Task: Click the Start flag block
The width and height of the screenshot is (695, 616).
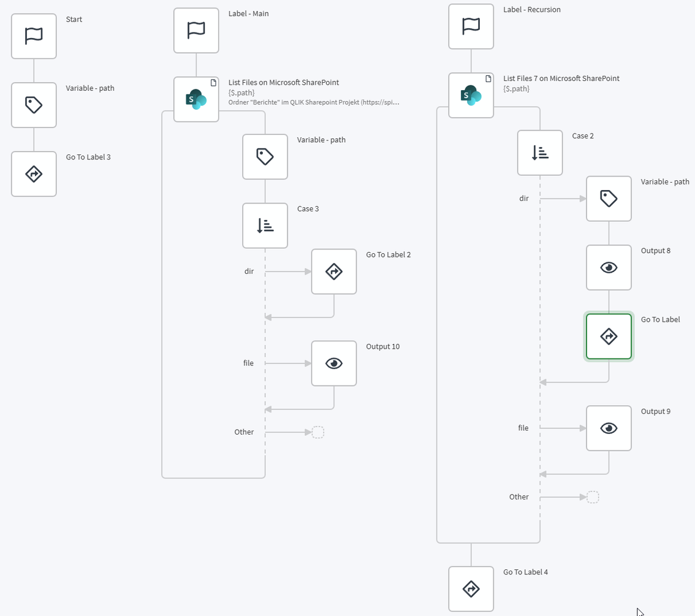Action: (34, 36)
